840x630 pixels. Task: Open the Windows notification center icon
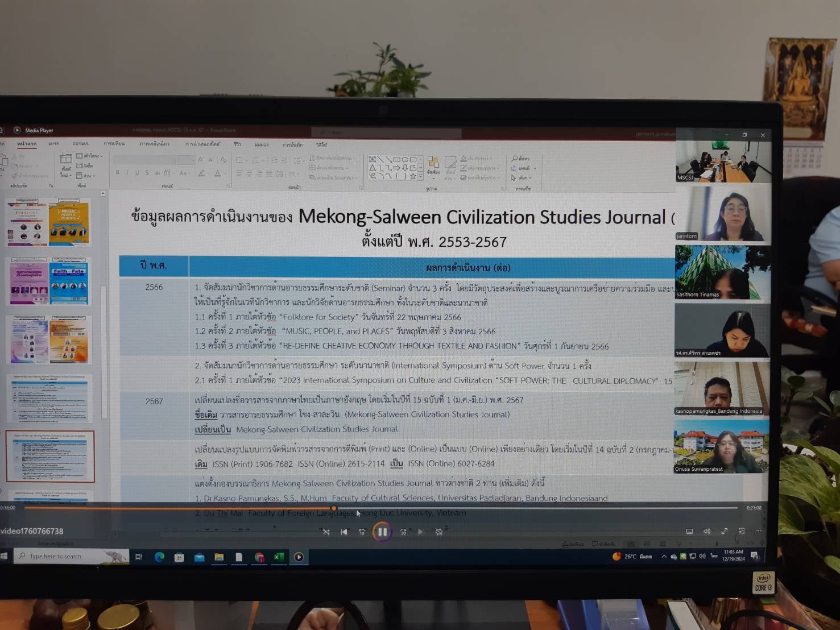(x=755, y=556)
